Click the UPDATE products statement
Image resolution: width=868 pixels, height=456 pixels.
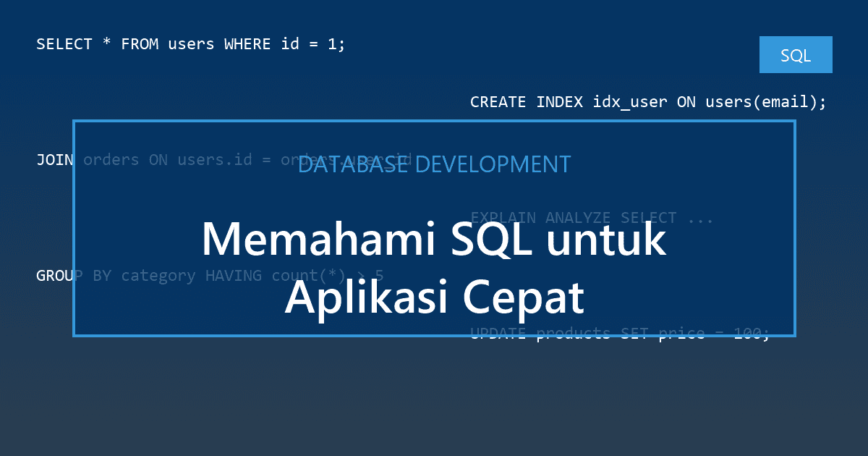pos(620,333)
